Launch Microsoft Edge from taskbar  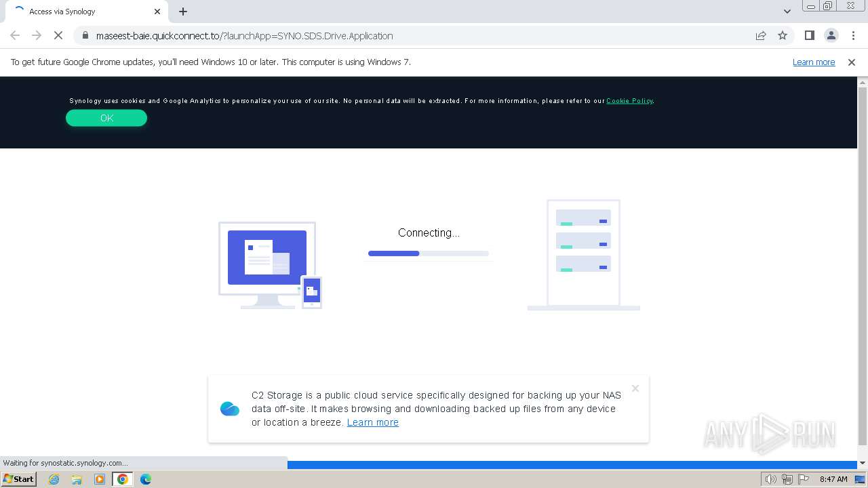pos(146,479)
